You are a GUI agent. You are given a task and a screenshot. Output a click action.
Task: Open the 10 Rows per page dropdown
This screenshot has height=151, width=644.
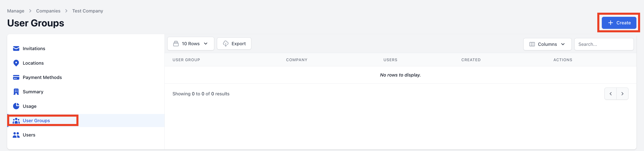click(190, 44)
